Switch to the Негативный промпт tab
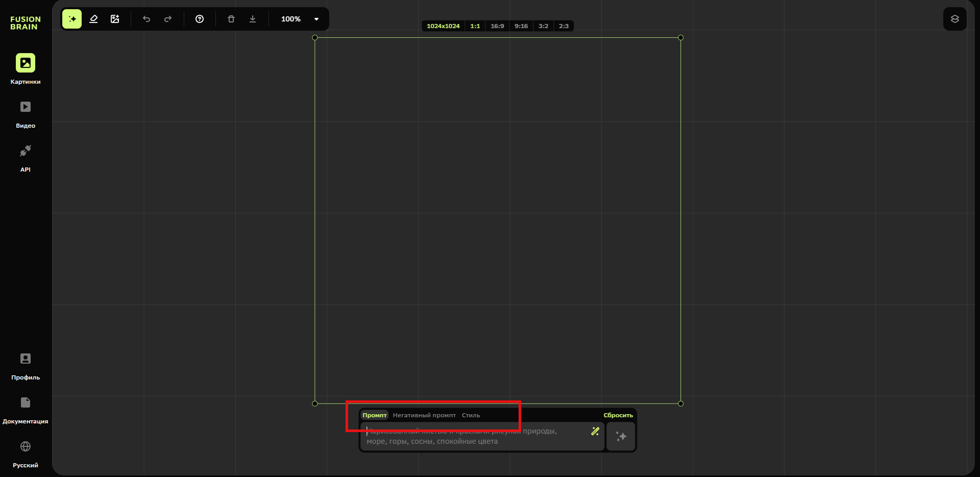 point(424,415)
